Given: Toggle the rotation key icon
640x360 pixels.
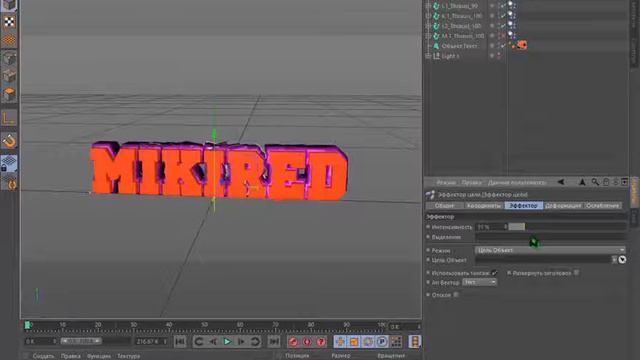Looking at the screenshot, I should pos(368,341).
